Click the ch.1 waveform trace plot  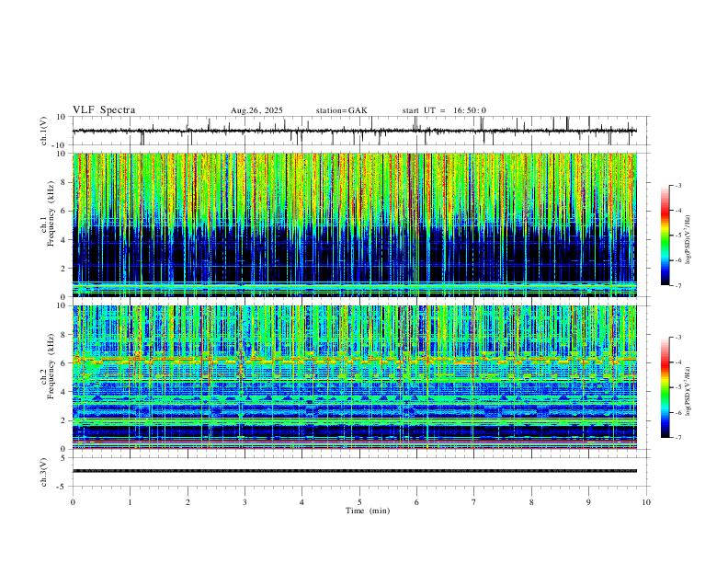[355, 131]
